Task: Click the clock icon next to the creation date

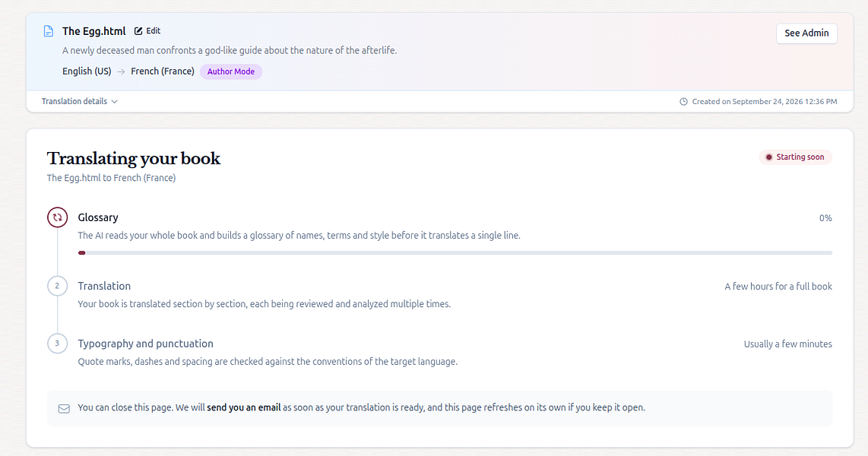Action: pos(683,102)
